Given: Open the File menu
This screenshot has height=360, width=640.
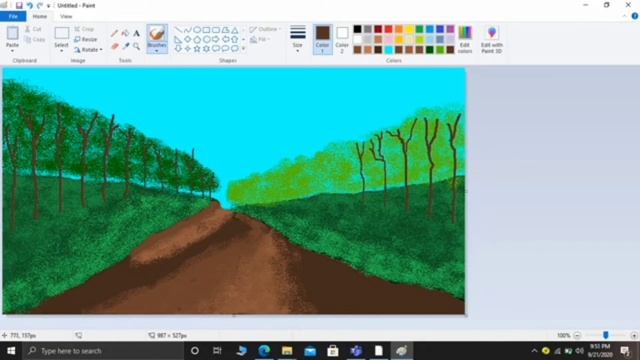Looking at the screenshot, I should tap(13, 16).
